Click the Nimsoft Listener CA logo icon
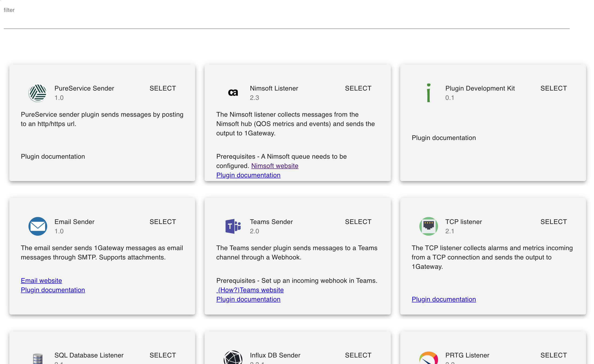 pyautogui.click(x=233, y=93)
